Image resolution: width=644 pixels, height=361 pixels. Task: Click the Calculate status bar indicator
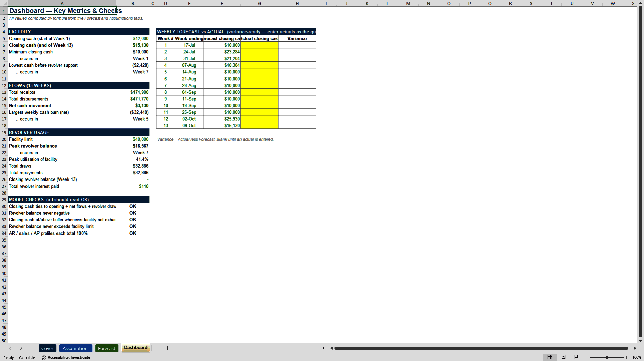(x=27, y=358)
